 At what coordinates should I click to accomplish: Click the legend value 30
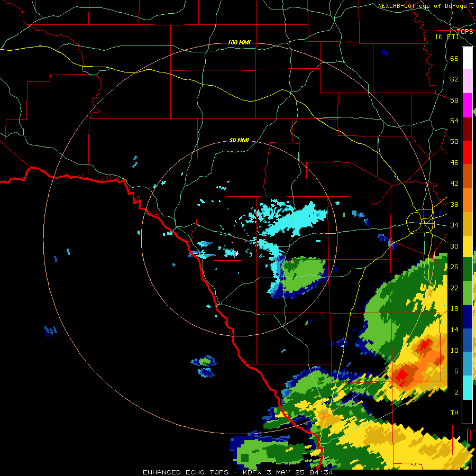click(454, 246)
